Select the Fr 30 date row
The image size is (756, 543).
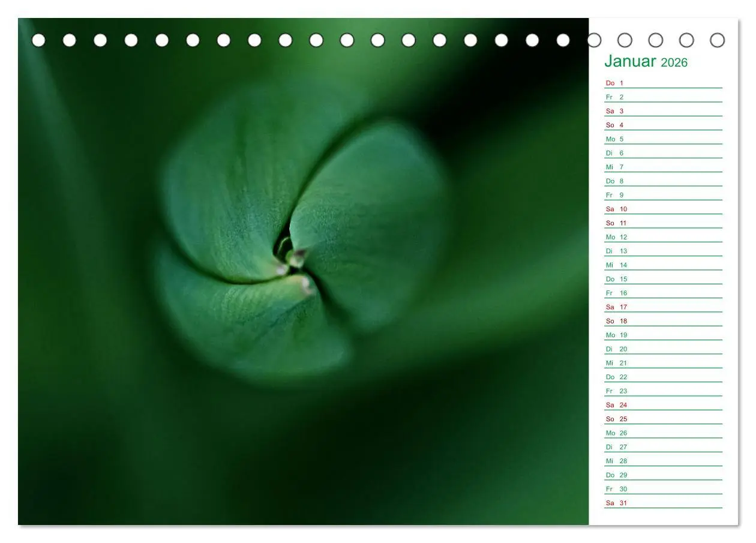(x=663, y=489)
